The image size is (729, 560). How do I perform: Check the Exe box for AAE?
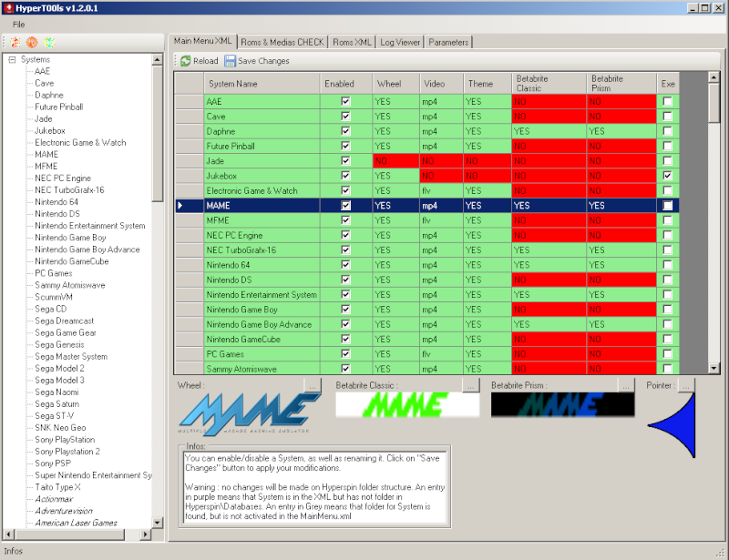[x=668, y=101]
